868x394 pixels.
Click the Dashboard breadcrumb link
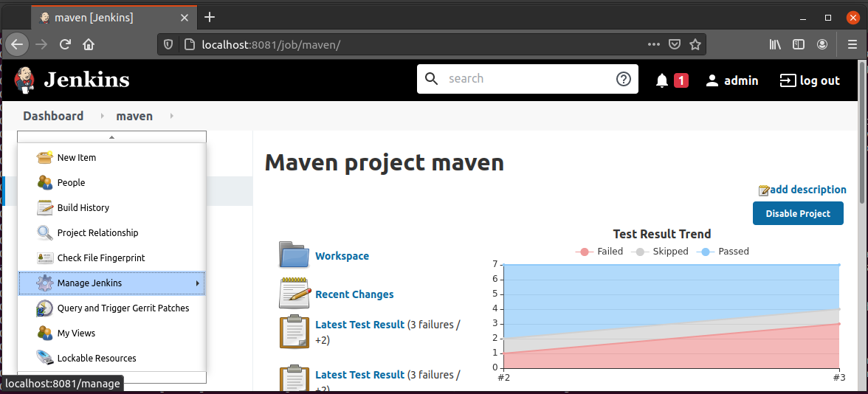53,117
